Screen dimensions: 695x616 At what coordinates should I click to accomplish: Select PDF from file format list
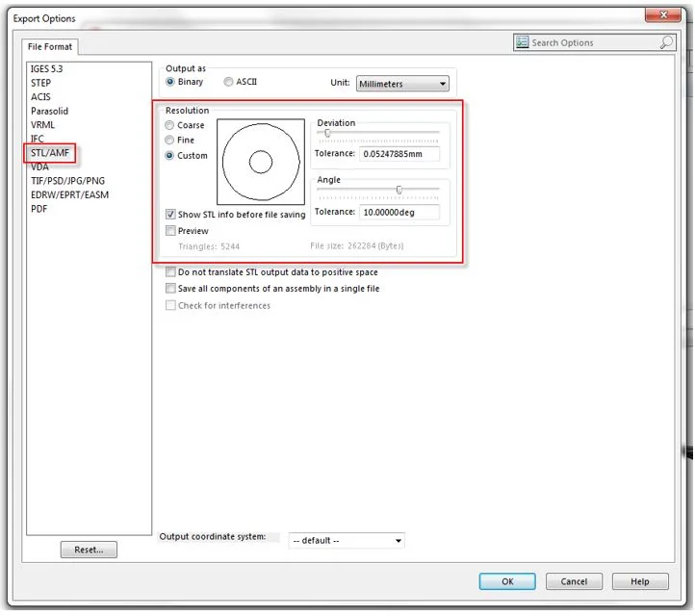pyautogui.click(x=39, y=209)
